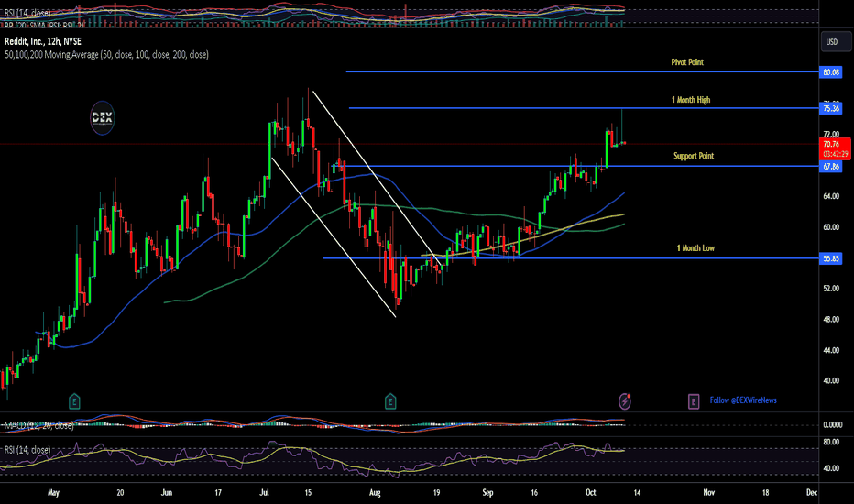Click the 64.00 price axis label
The height and width of the screenshot is (504, 854).
830,196
